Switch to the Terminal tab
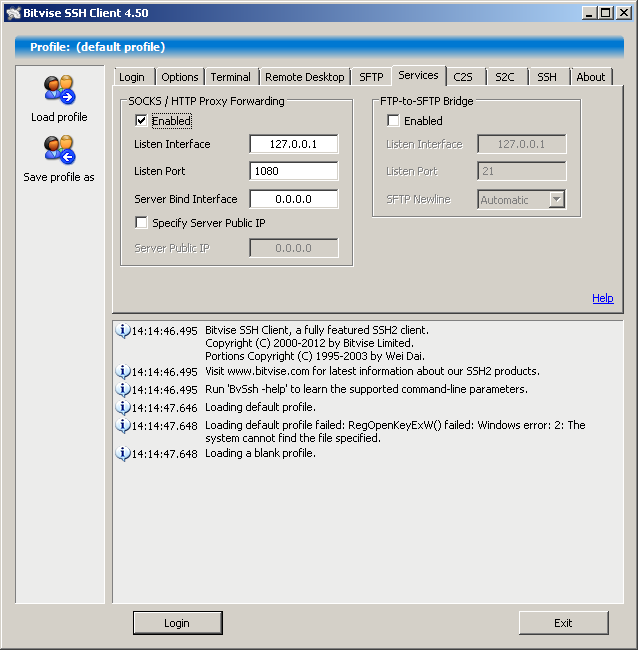Screen dimensions: 638x650 click(230, 77)
